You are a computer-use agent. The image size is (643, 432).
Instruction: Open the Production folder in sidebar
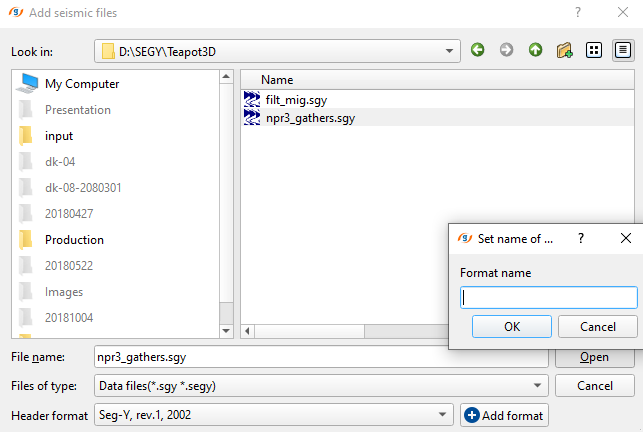pos(74,240)
